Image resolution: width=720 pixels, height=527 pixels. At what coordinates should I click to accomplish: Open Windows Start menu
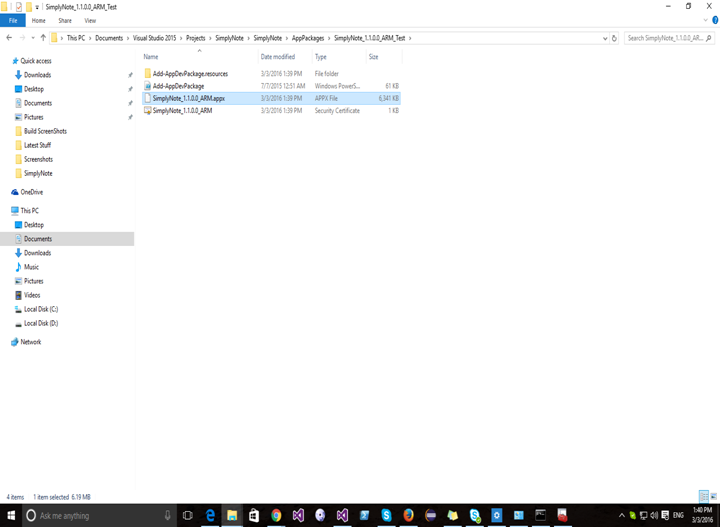click(11, 516)
